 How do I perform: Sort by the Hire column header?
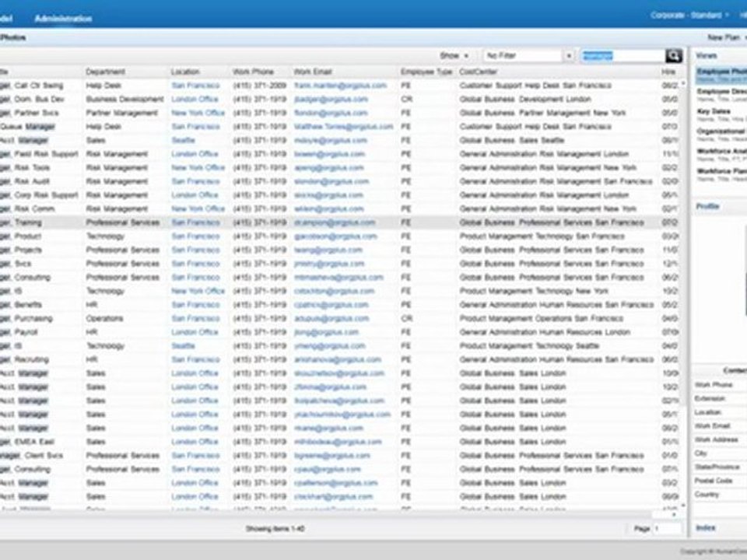point(668,72)
